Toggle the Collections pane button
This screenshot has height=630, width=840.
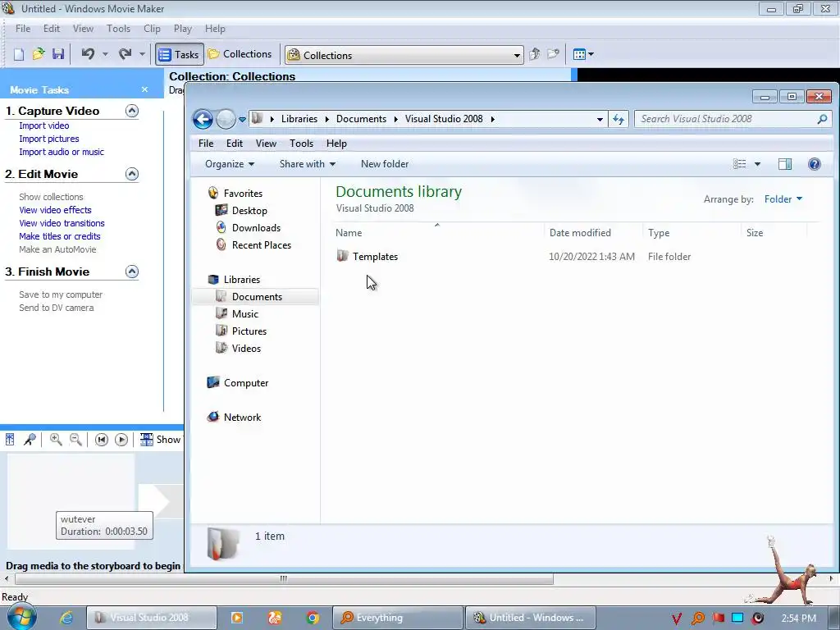240,54
